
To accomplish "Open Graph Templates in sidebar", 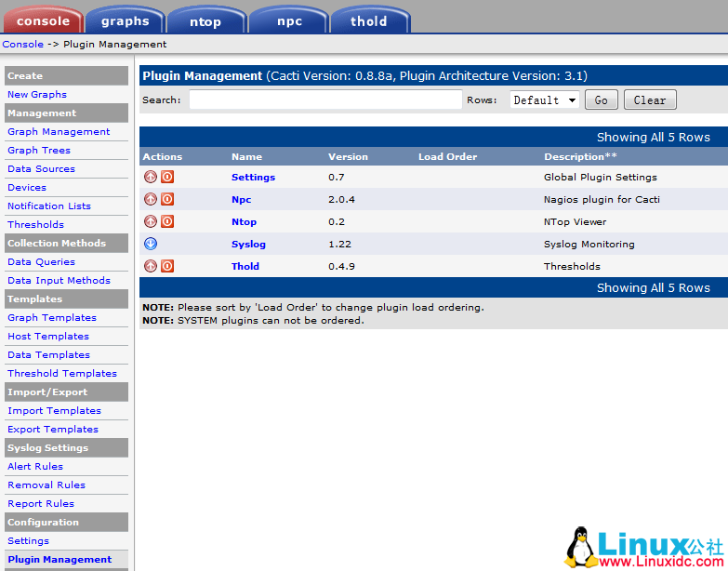I will tap(52, 317).
